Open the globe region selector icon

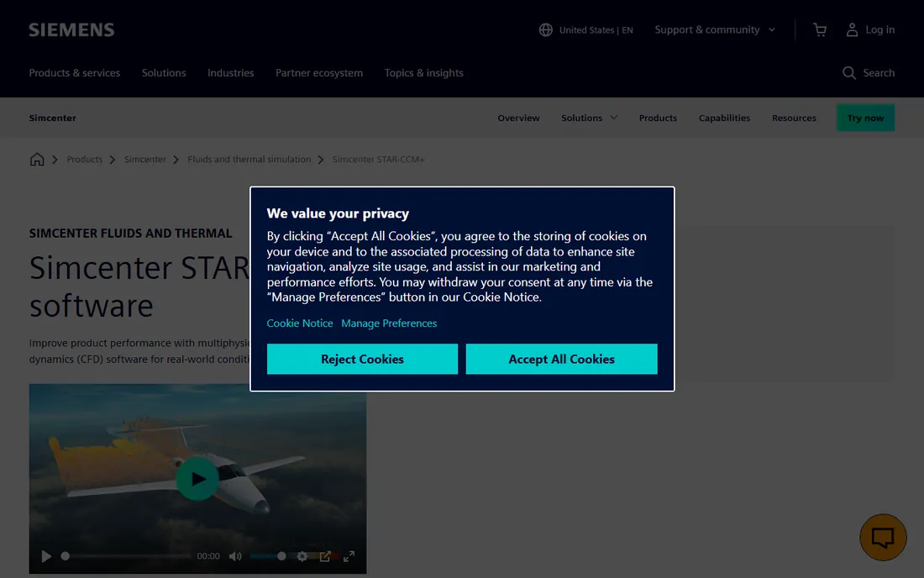pyautogui.click(x=546, y=29)
